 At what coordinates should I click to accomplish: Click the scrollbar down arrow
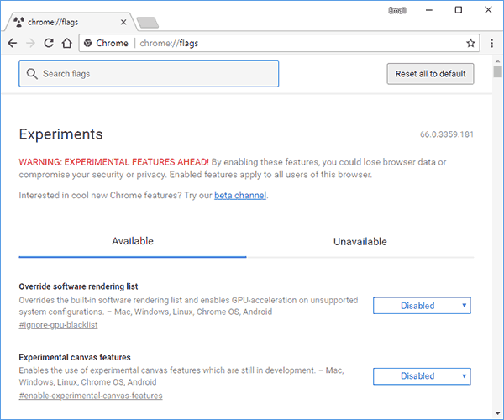click(x=497, y=413)
